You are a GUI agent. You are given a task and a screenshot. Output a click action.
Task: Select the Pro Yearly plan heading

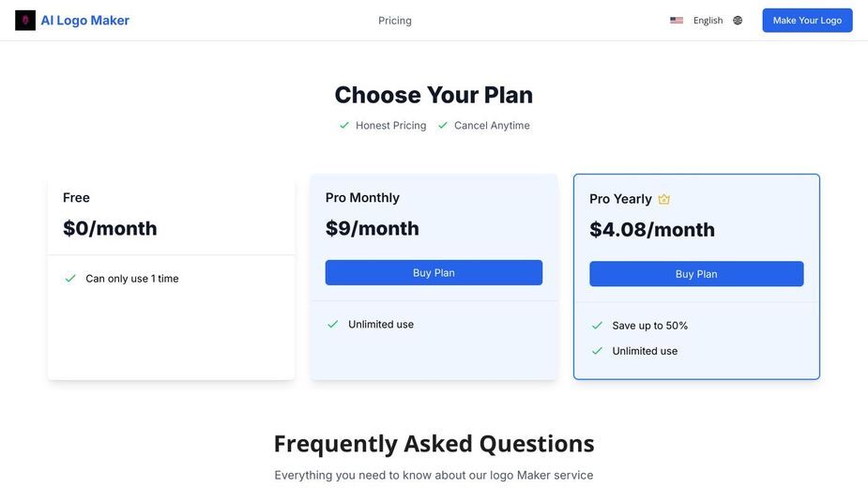[x=620, y=199]
